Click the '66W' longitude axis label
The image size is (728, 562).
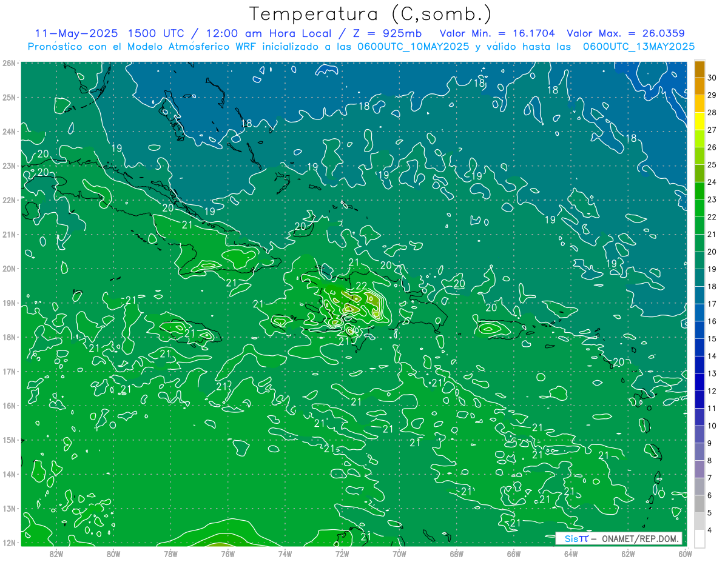pos(513,554)
